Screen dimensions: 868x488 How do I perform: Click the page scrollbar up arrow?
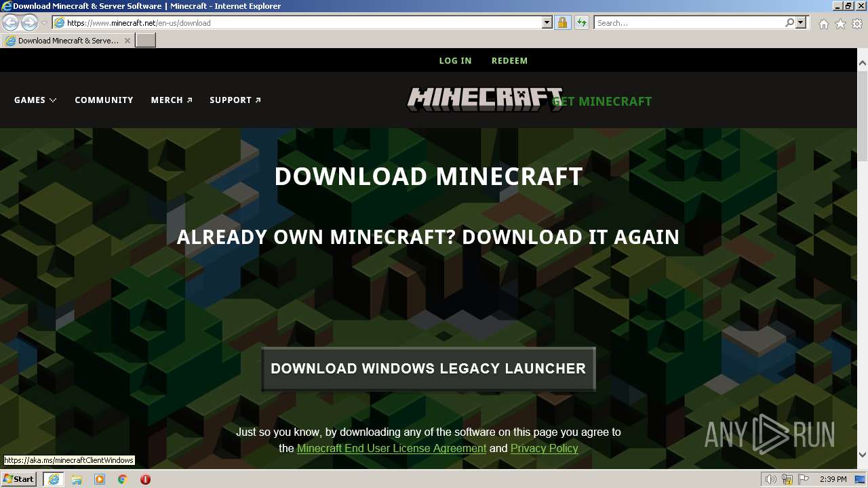[862, 64]
